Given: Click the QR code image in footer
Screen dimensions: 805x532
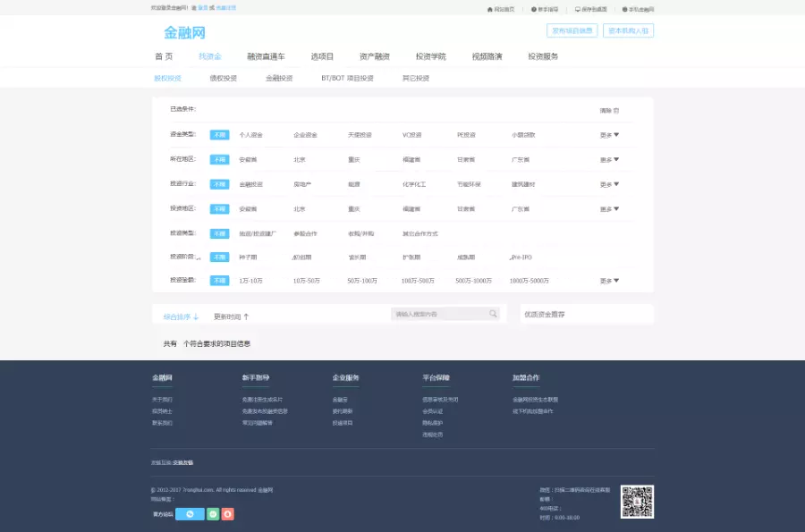Looking at the screenshot, I should click(x=637, y=502).
